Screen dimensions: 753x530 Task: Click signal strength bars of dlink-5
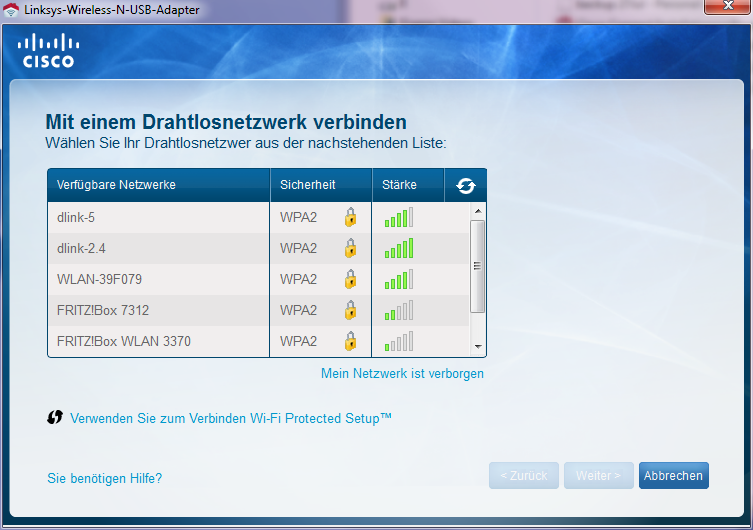(399, 217)
